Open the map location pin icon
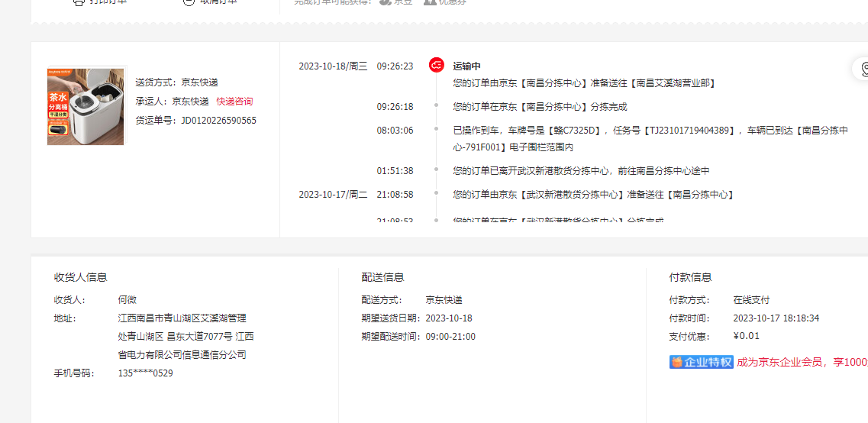Image resolution: width=868 pixels, height=423 pixels. point(863,69)
